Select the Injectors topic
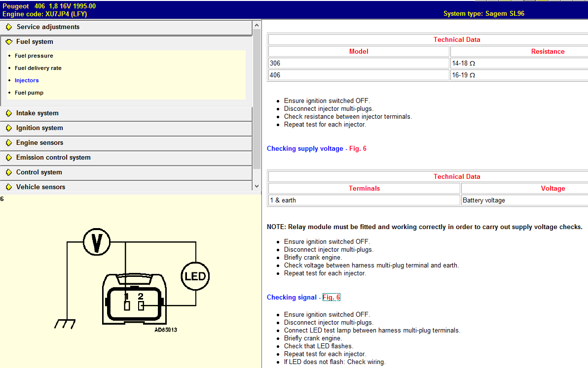588x368 pixels. (27, 80)
